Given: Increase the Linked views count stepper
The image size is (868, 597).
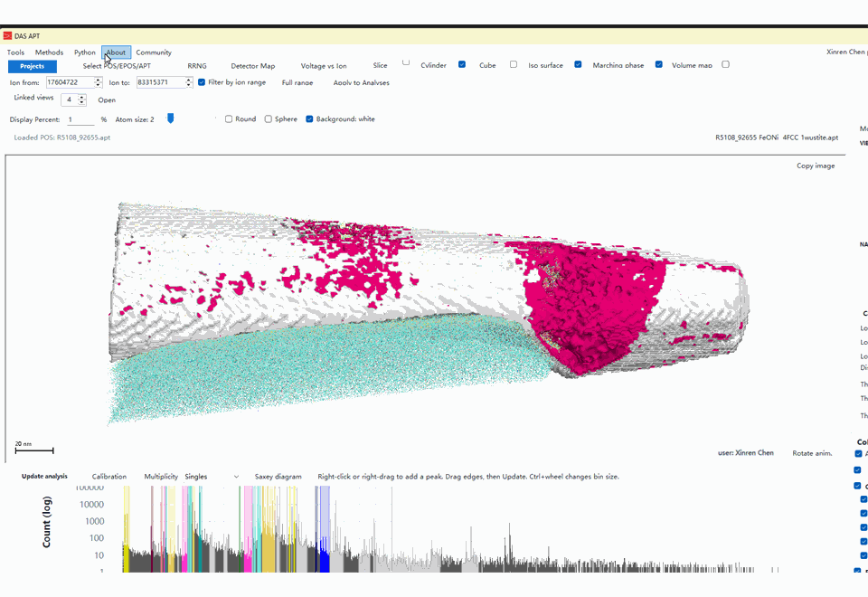Looking at the screenshot, I should pos(82,97).
